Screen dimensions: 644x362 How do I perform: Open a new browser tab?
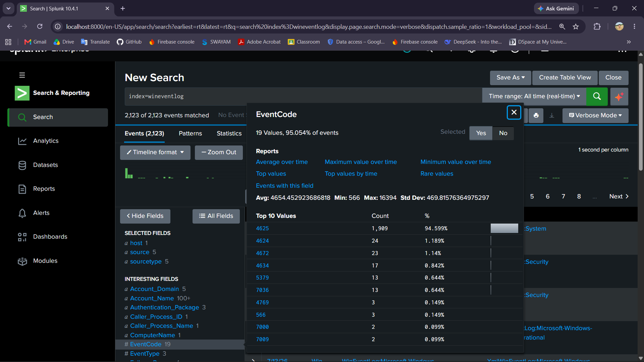[123, 8]
